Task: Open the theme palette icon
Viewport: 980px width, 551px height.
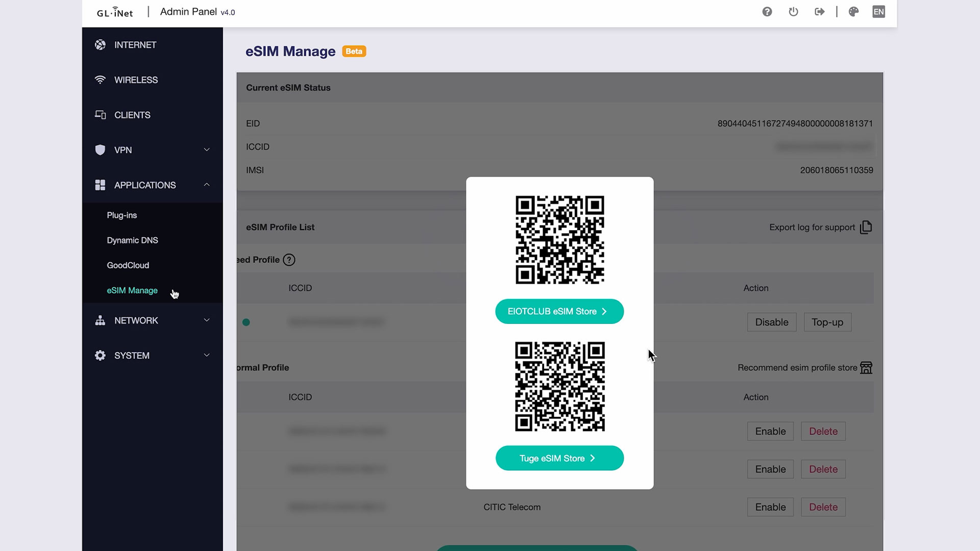Action: [853, 12]
